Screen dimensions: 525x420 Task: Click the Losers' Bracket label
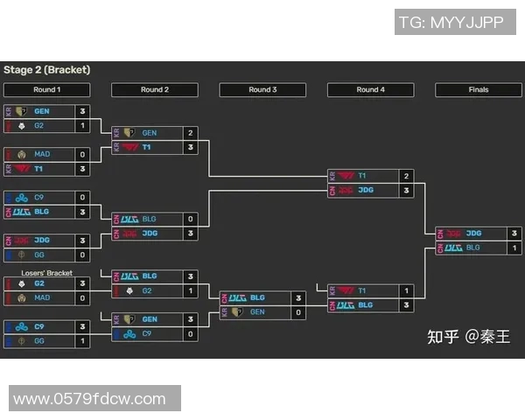(x=47, y=273)
